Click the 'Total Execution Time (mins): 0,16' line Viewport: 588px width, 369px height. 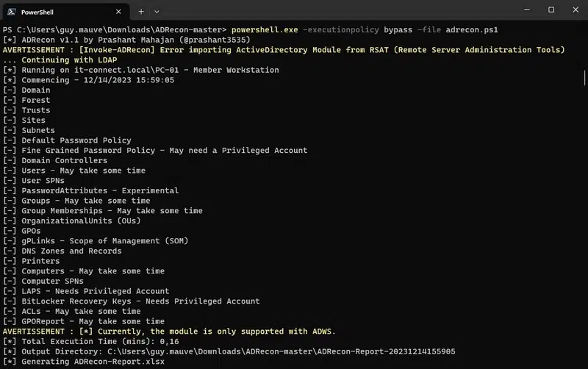pos(90,342)
